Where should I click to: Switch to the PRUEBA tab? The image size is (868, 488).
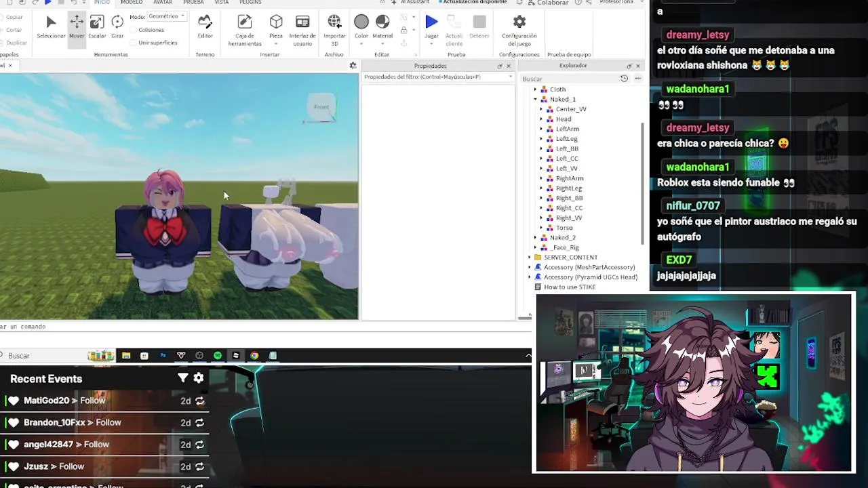[x=193, y=3]
